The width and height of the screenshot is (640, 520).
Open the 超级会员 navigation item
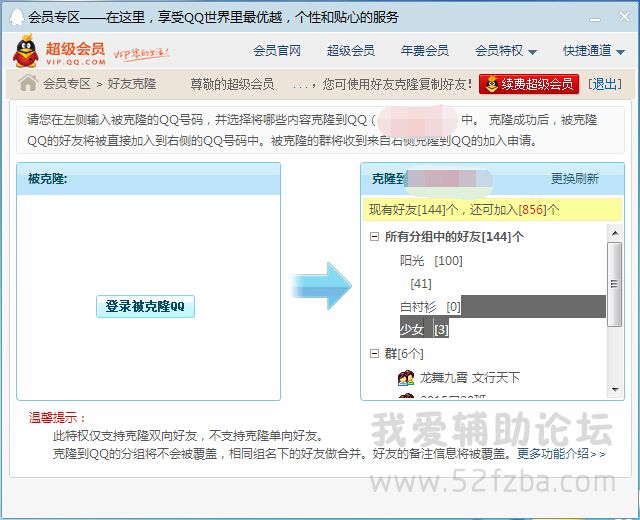351,51
